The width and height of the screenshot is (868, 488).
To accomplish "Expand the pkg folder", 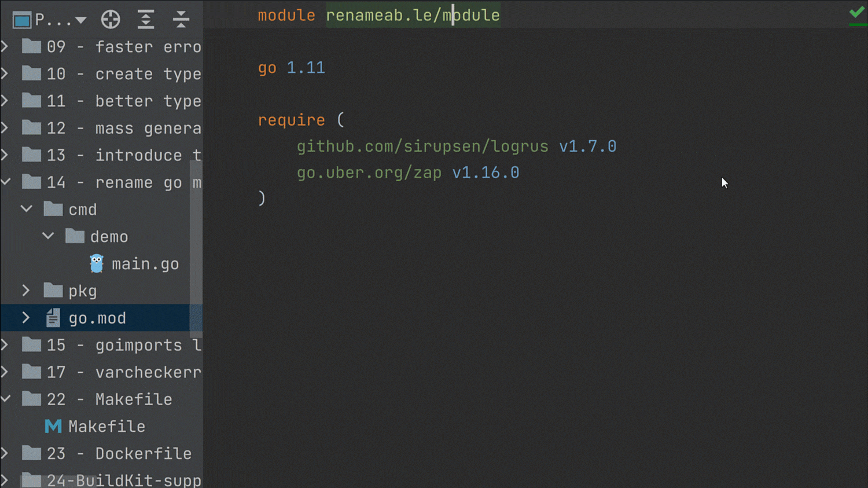I will click(25, 291).
